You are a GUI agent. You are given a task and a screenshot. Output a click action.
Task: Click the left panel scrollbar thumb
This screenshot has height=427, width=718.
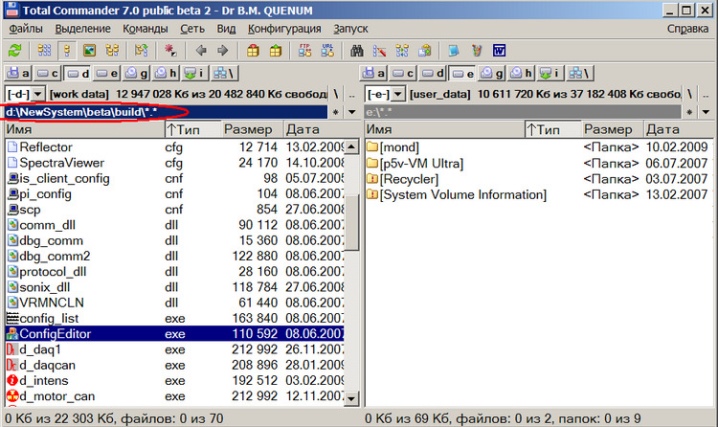pyautogui.click(x=351, y=222)
